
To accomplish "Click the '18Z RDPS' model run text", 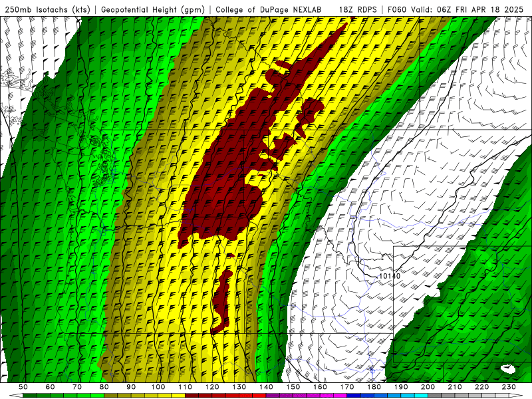I will point(358,9).
